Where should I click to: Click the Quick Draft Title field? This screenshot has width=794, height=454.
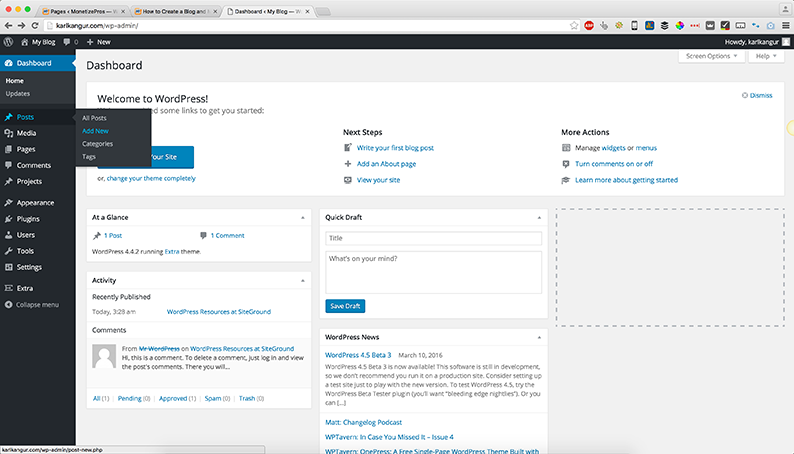click(x=433, y=238)
